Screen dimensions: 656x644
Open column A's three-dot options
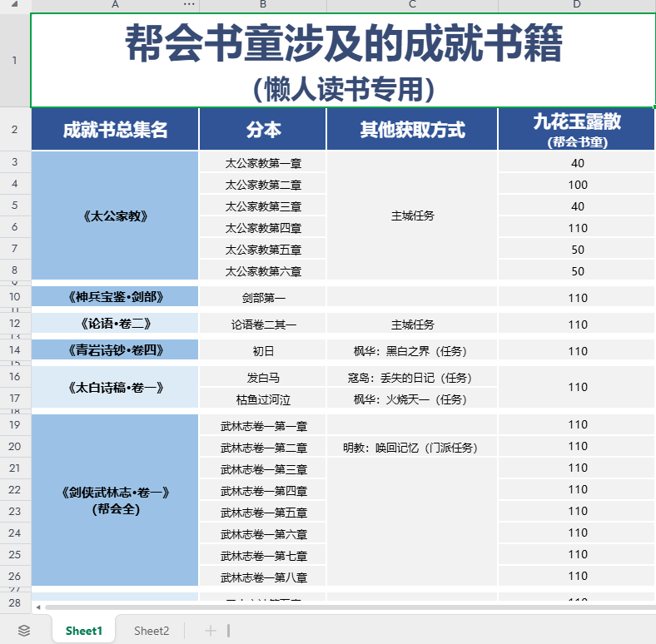189,4
